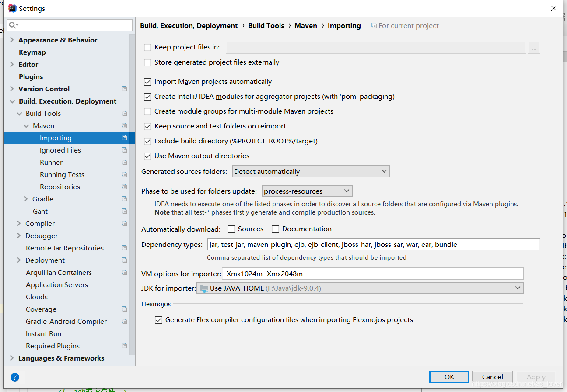Click the search magnifier icon in settings
The height and width of the screenshot is (392, 567).
click(13, 25)
